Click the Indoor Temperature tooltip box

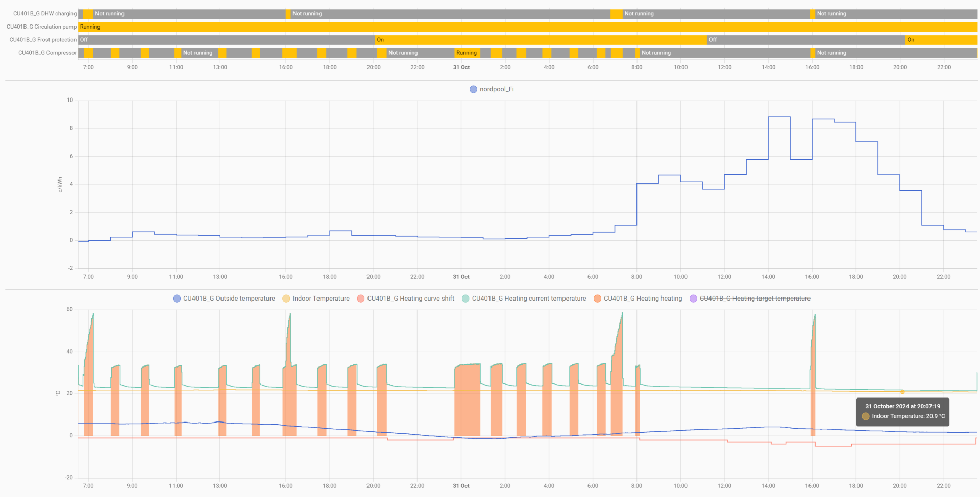[902, 411]
